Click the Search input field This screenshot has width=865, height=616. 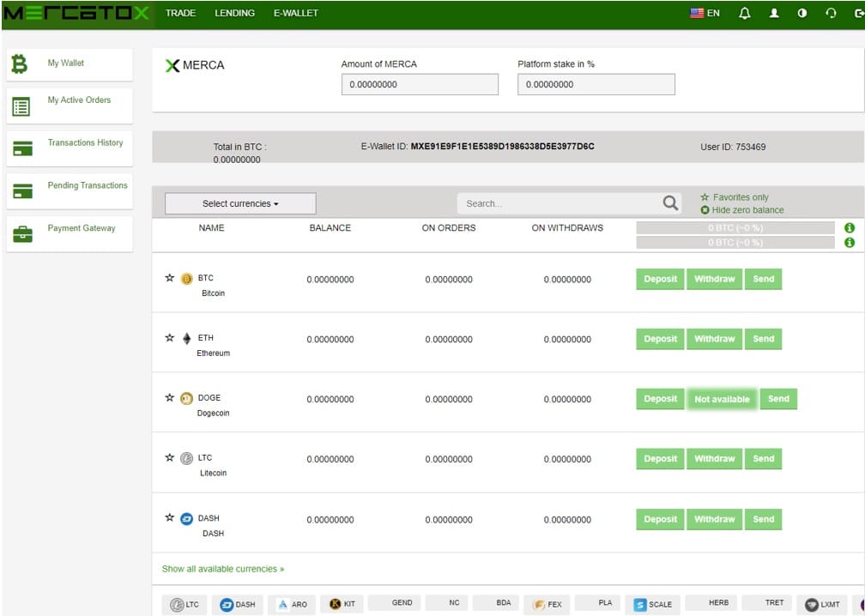coord(559,203)
